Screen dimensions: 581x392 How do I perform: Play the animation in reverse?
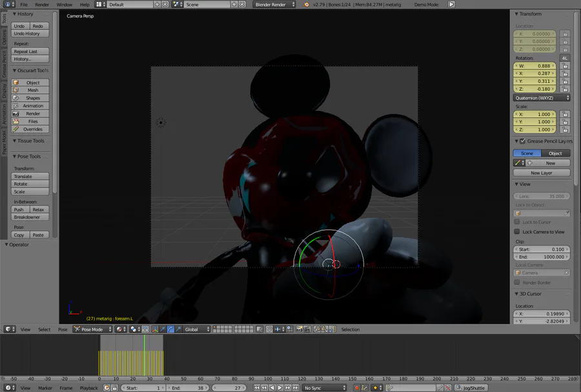tap(272, 388)
